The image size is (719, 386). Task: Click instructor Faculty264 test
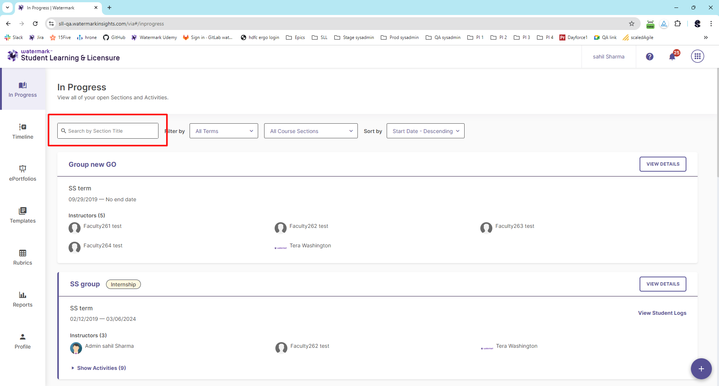pos(95,247)
